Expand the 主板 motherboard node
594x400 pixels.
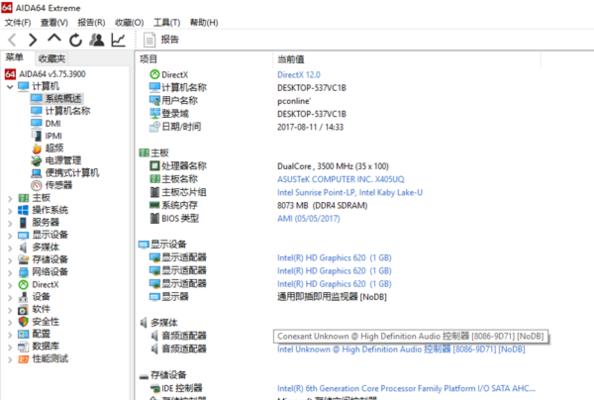10,198
